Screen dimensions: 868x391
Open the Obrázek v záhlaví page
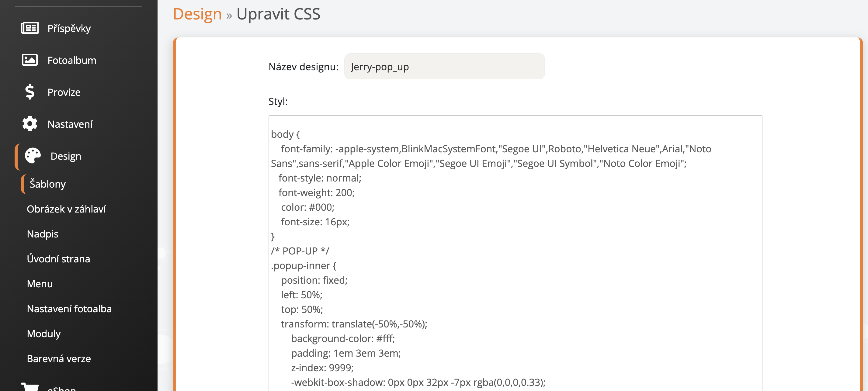(66, 209)
